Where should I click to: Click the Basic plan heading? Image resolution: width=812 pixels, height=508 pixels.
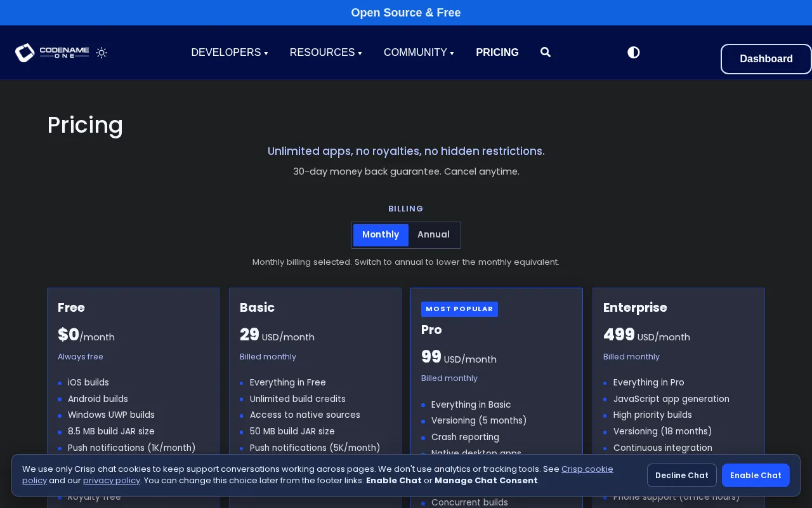click(257, 307)
